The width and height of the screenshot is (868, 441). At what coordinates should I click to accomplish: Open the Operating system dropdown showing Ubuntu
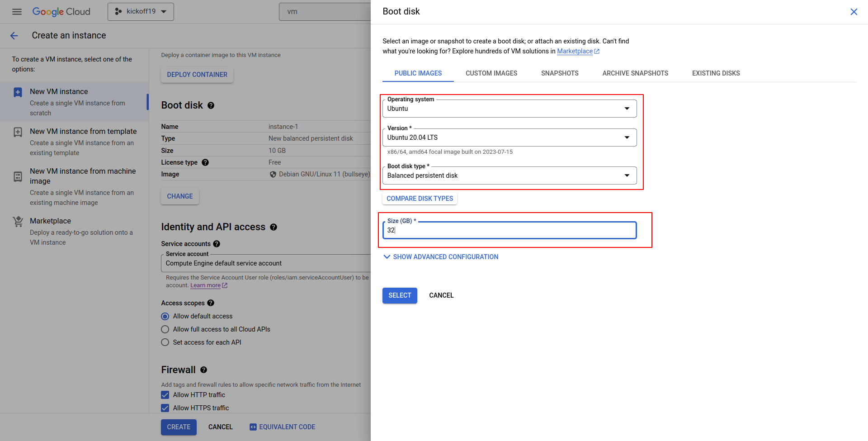509,109
